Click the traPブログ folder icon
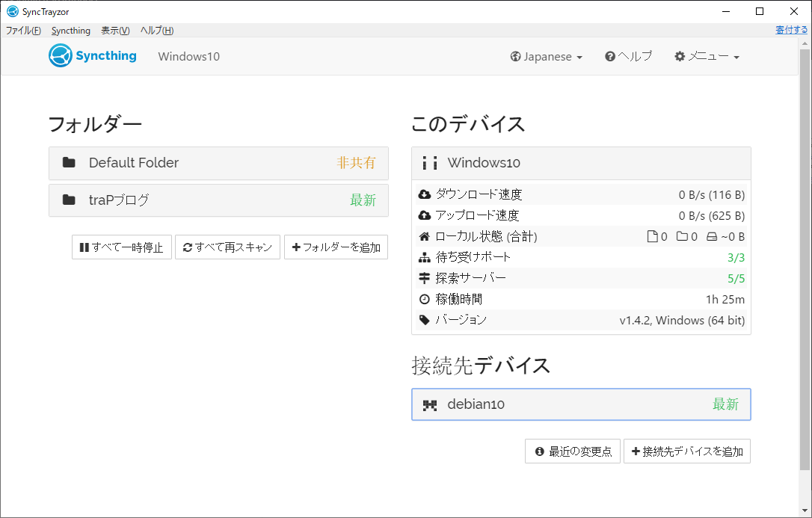812x518 pixels. point(69,200)
